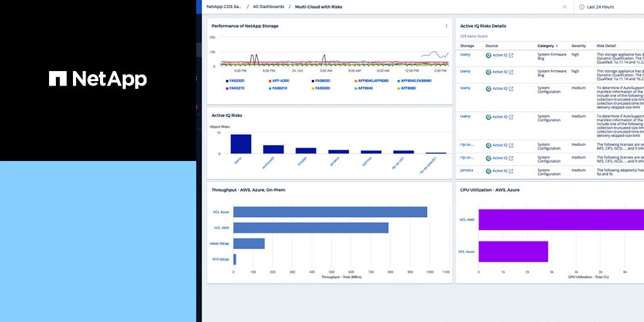Open external link icon in first tawny row
Viewport: 644px width, 322px height.
point(511,55)
